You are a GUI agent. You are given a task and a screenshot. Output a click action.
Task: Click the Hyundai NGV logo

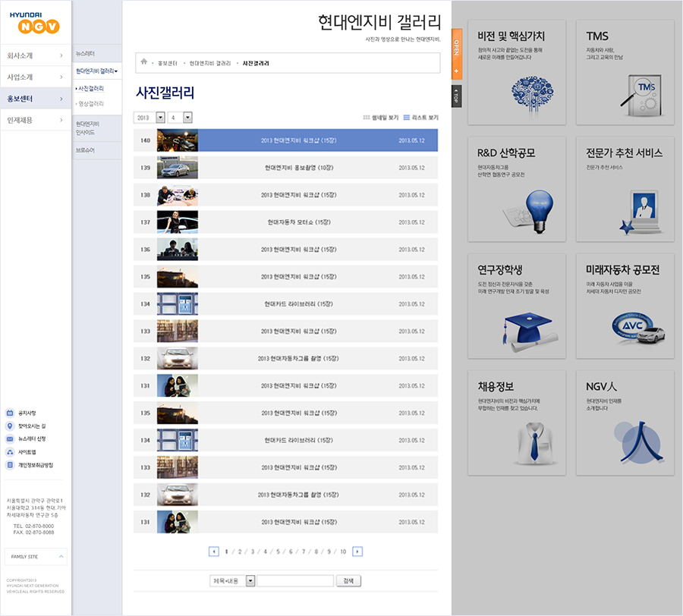point(35,23)
